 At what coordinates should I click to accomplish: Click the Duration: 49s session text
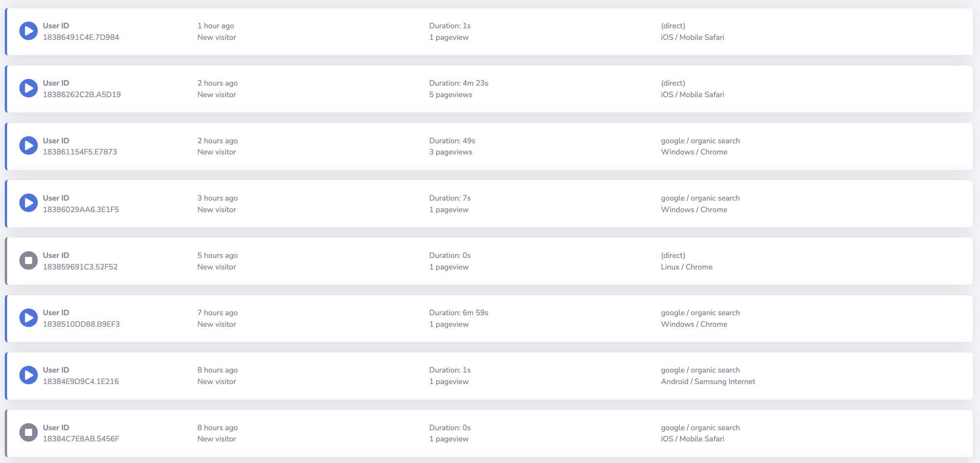452,141
